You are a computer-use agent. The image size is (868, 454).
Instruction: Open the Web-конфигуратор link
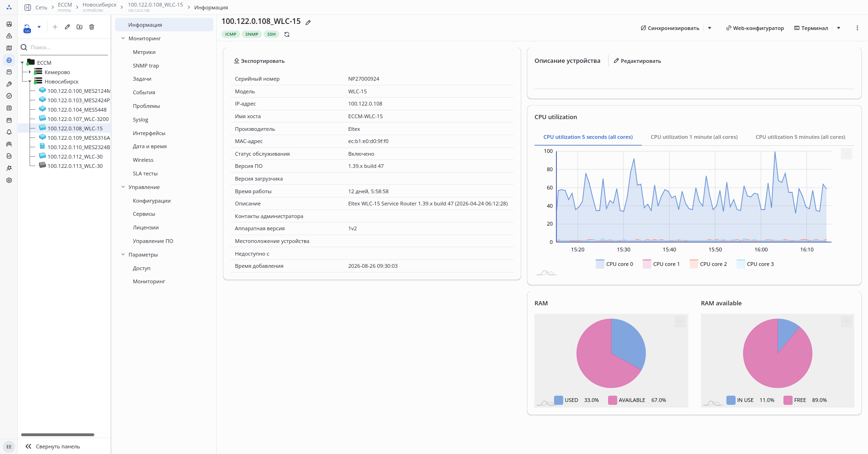click(x=754, y=28)
